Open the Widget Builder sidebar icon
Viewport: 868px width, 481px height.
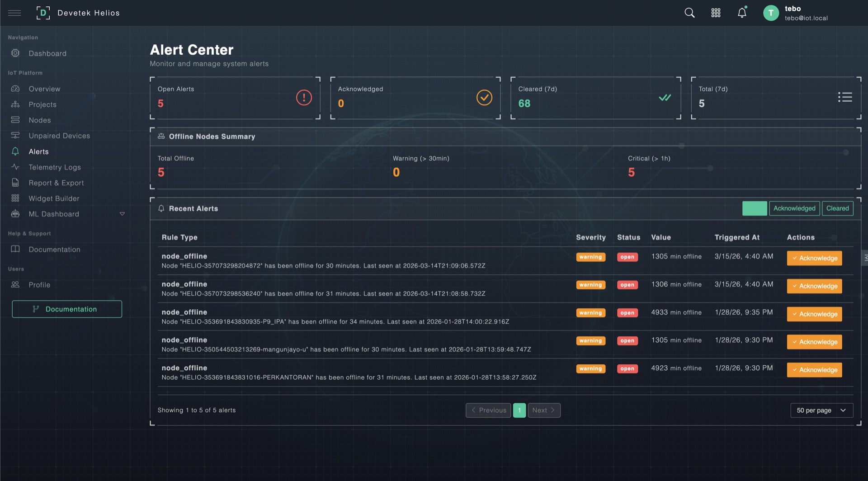(x=15, y=198)
